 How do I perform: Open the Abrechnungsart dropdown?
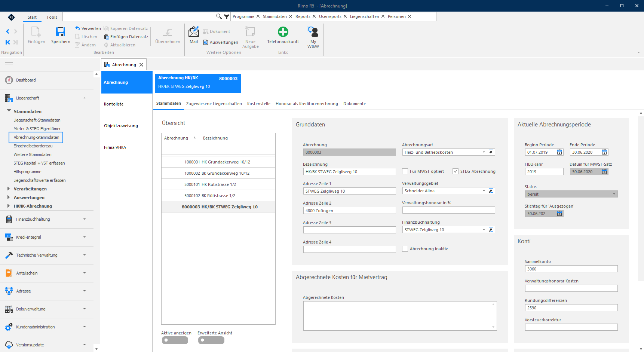tap(484, 152)
